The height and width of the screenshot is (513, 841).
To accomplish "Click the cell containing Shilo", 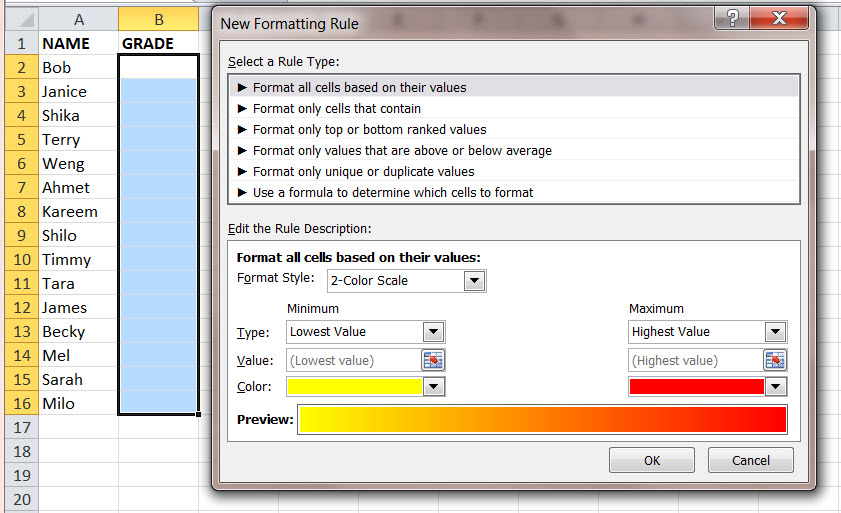I will tap(78, 235).
